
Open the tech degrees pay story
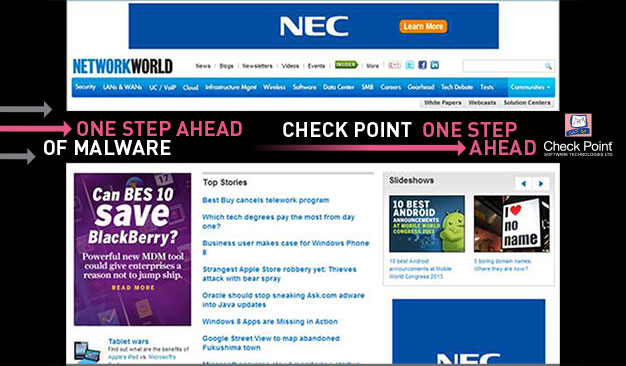pos(279,222)
